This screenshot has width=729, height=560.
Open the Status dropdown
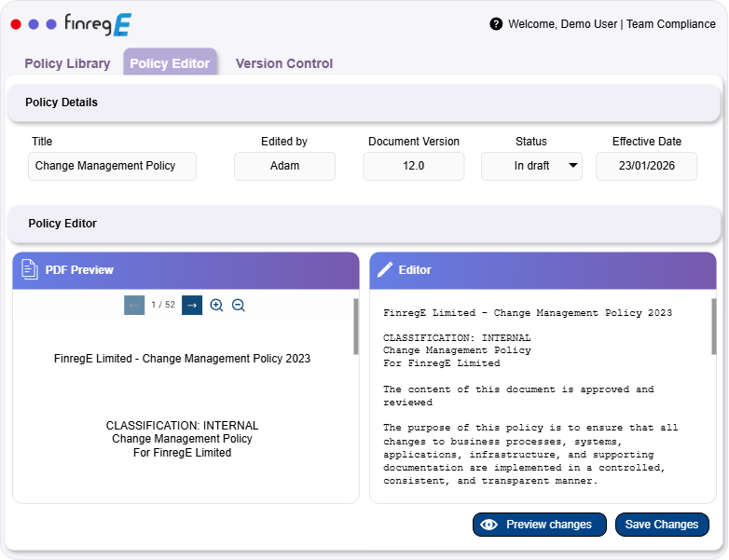531,166
